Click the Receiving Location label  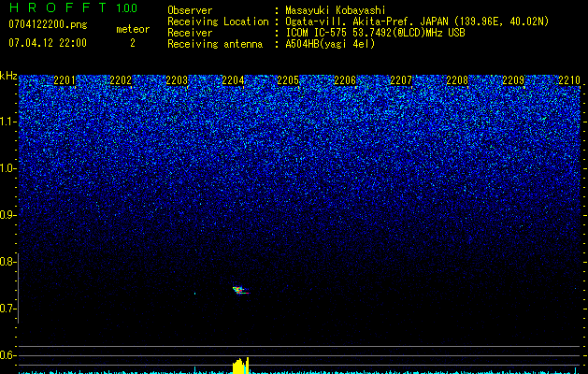coord(218,22)
